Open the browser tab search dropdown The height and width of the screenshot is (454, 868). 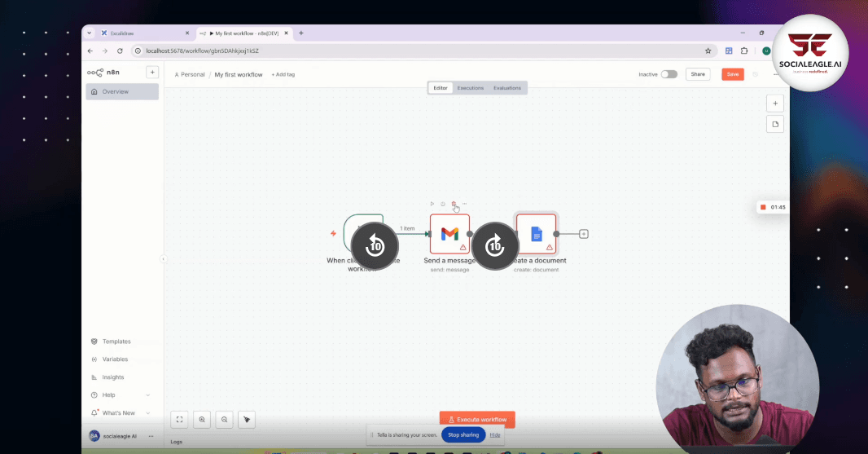89,33
